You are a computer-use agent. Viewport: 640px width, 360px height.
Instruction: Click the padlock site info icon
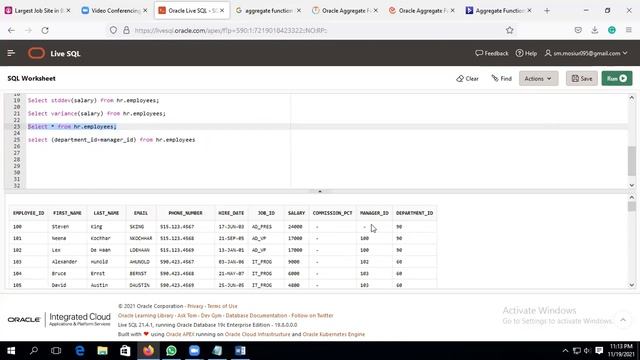click(126, 30)
